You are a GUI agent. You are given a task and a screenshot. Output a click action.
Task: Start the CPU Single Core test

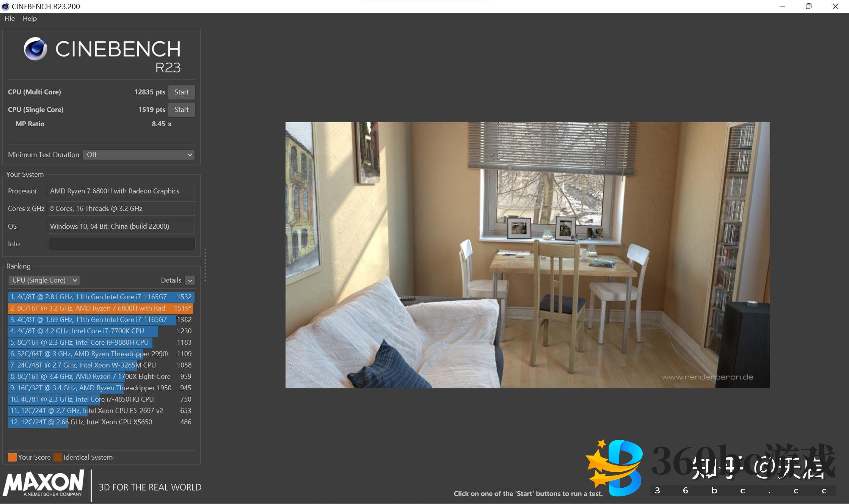point(181,110)
